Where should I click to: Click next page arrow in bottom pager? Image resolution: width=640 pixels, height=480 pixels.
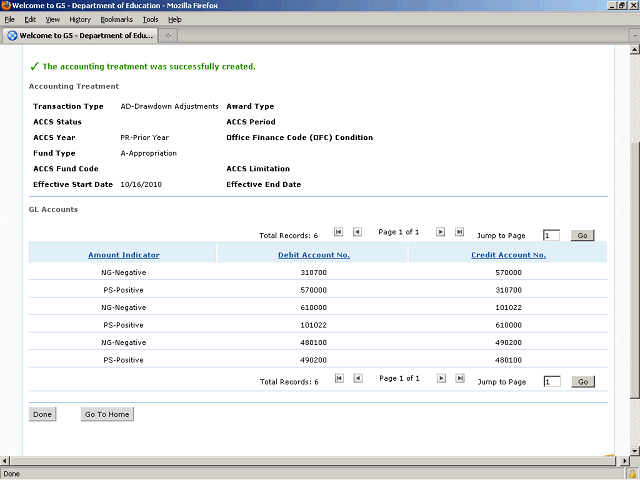[x=440, y=379]
